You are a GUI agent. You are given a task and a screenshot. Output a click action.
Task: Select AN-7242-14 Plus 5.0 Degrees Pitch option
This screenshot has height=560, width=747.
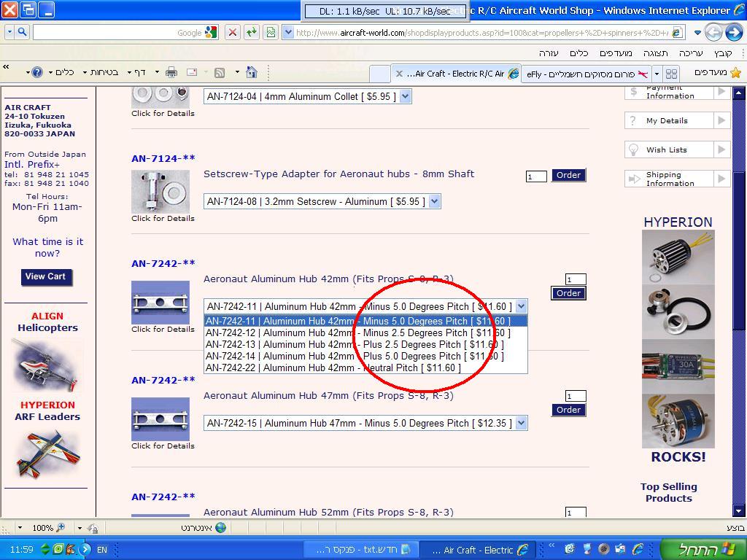pyautogui.click(x=365, y=356)
